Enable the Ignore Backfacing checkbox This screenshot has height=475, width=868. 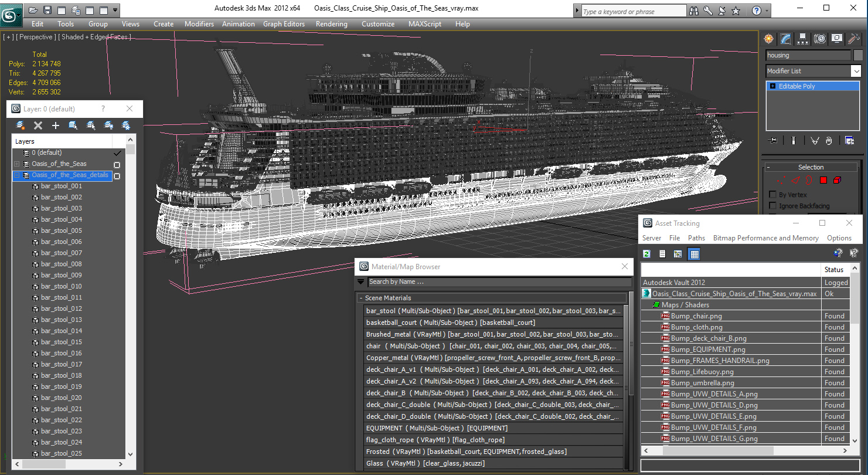coord(772,206)
